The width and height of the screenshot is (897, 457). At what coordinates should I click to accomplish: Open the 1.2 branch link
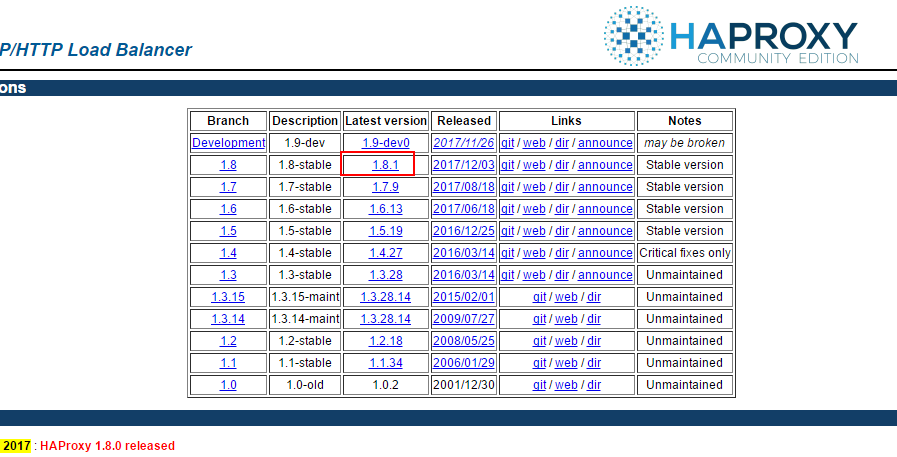228,341
